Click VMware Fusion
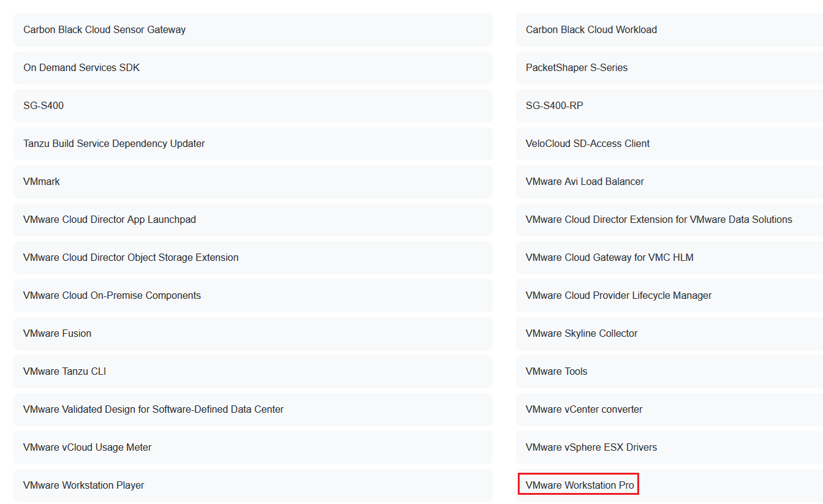This screenshot has width=823, height=504. [253, 334]
